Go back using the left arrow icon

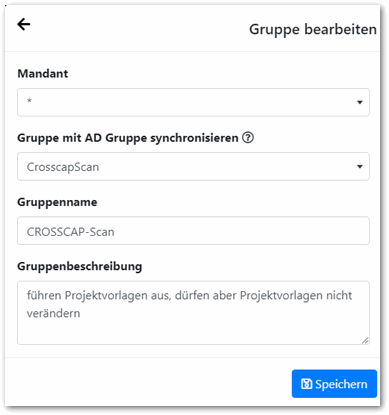(x=24, y=24)
